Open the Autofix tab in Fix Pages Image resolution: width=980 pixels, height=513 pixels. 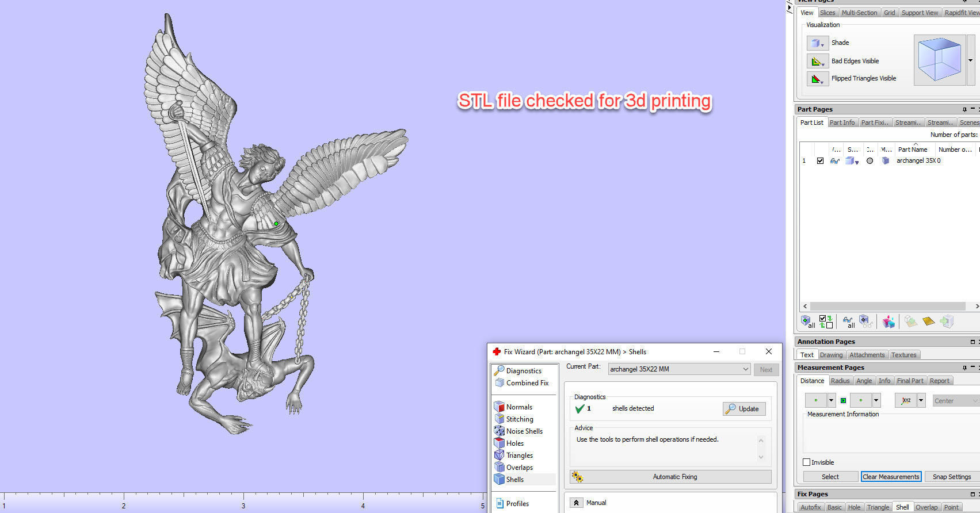click(810, 507)
